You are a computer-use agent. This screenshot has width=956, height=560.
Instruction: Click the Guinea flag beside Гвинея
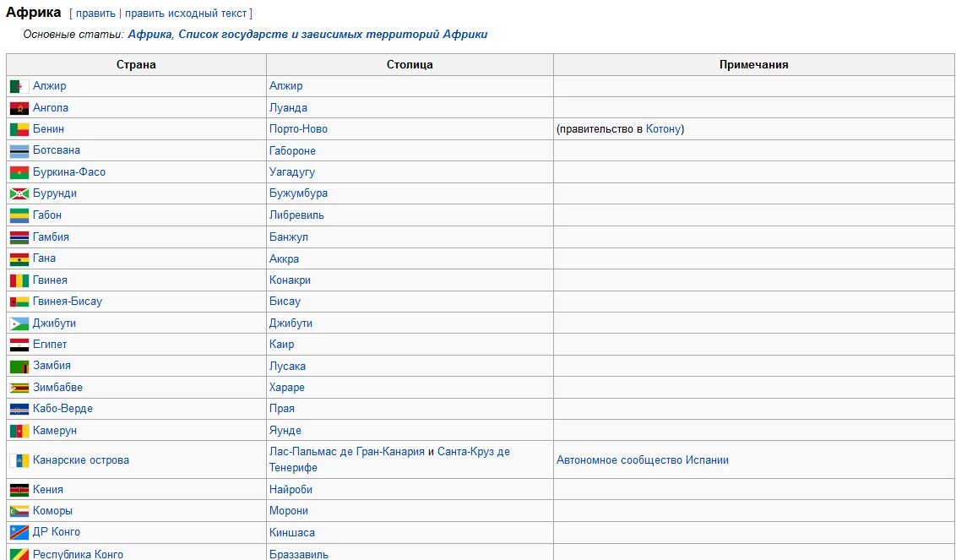pos(19,280)
